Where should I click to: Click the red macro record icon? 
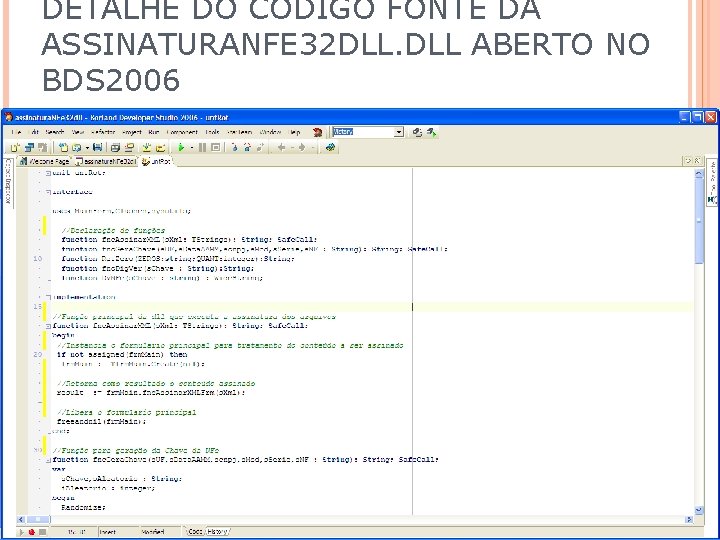(32, 532)
